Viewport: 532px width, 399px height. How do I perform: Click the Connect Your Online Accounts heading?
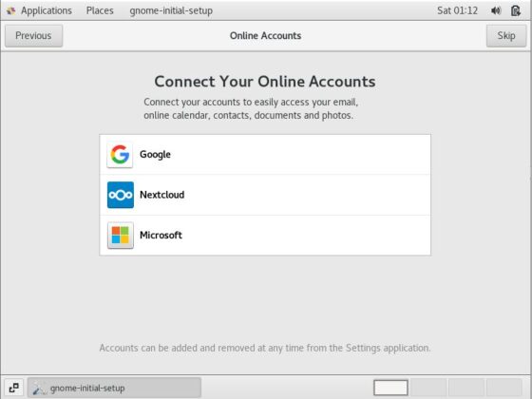point(265,82)
